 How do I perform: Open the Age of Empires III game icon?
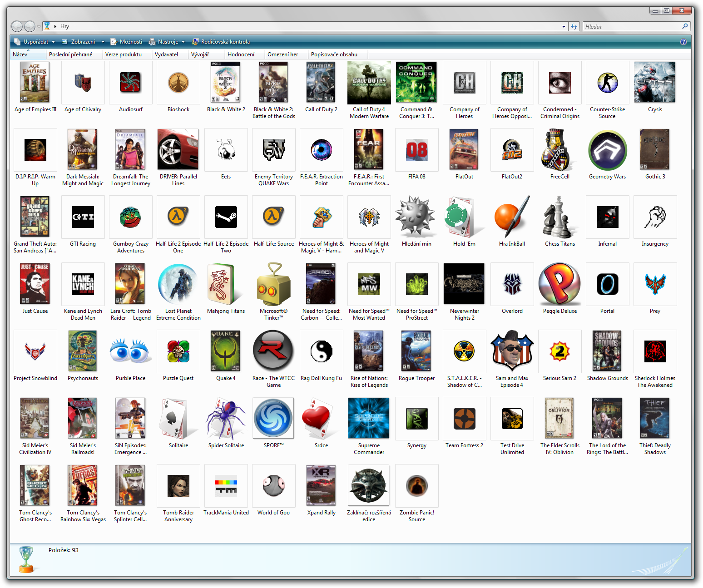click(35, 82)
